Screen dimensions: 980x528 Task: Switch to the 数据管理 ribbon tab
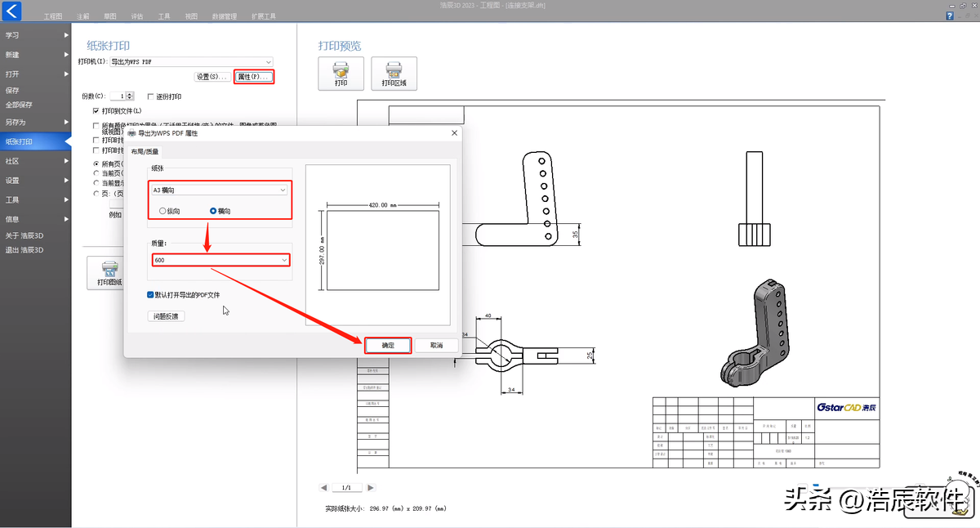[224, 16]
